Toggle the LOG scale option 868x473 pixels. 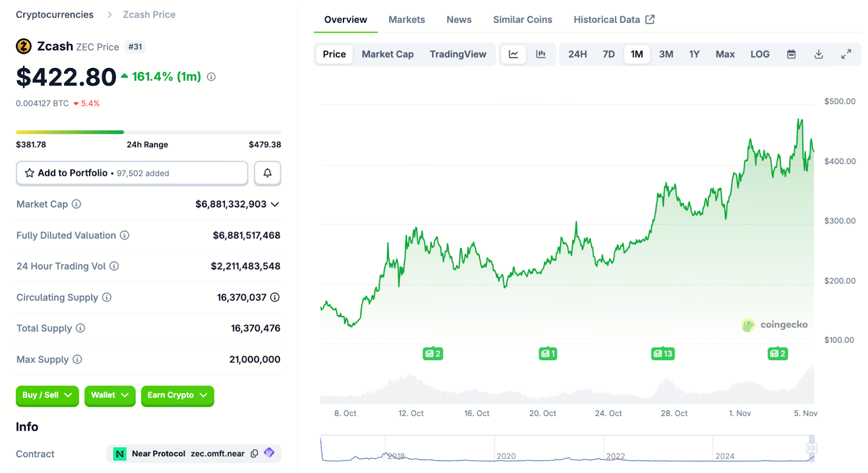[x=759, y=54]
